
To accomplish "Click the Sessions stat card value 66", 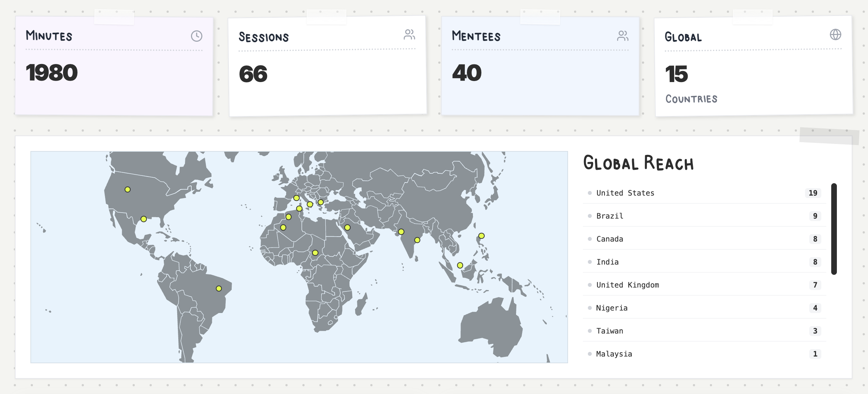I will pos(253,74).
